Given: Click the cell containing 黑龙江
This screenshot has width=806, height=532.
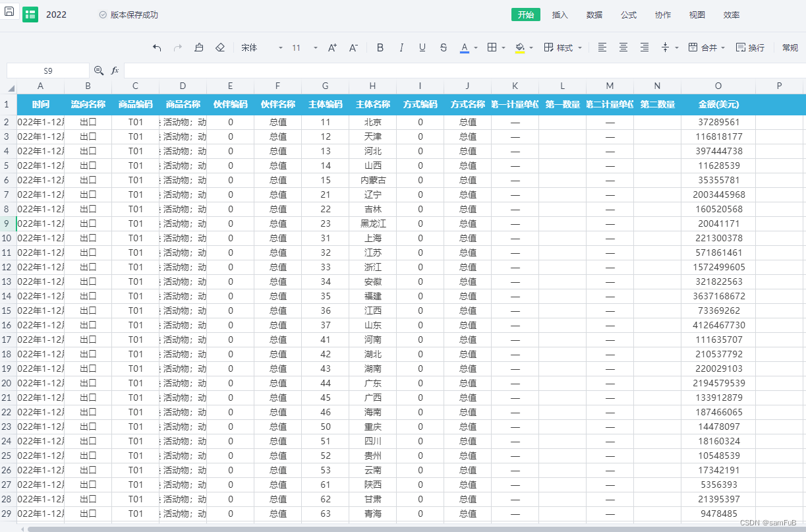Looking at the screenshot, I should click(373, 223).
